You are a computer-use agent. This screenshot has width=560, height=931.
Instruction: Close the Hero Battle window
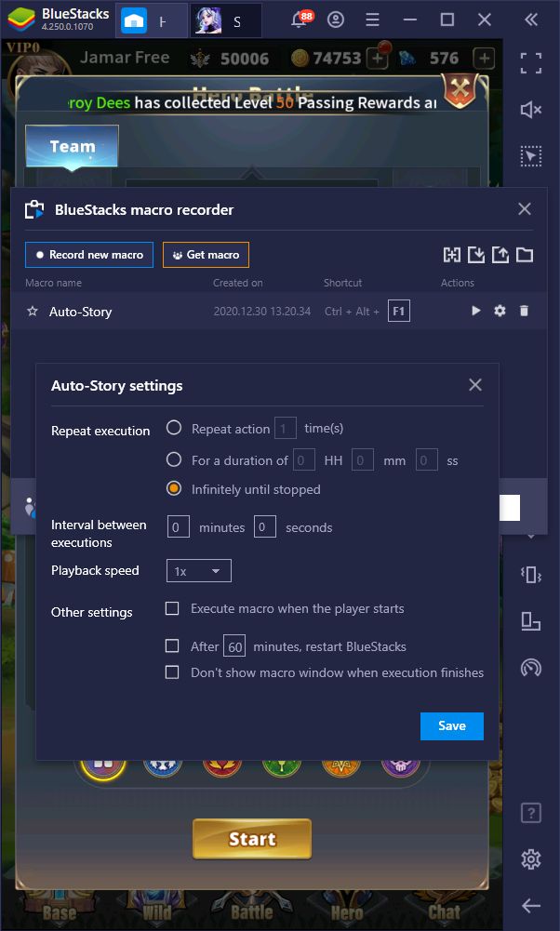(460, 90)
